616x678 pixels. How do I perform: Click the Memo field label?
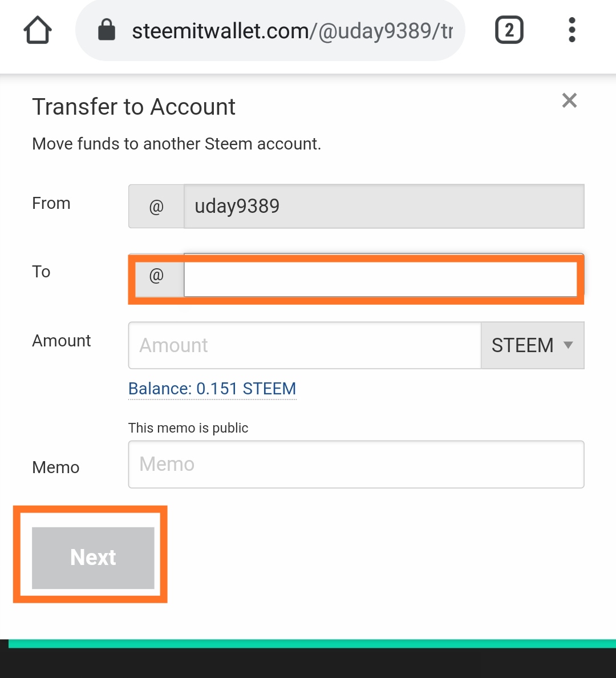tap(56, 467)
